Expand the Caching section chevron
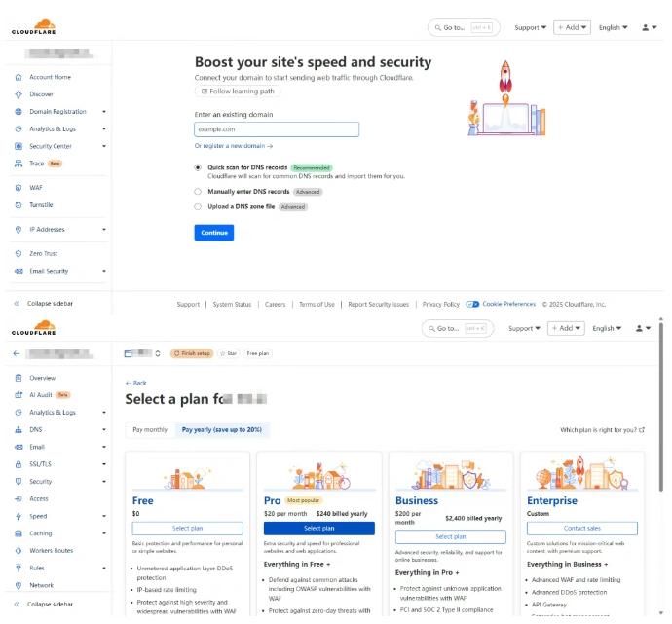Image resolution: width=672 pixels, height=624 pixels. coord(104,533)
